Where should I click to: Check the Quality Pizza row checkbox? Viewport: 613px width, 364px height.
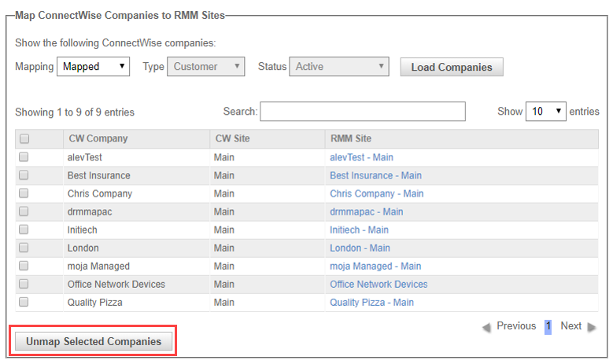24,302
